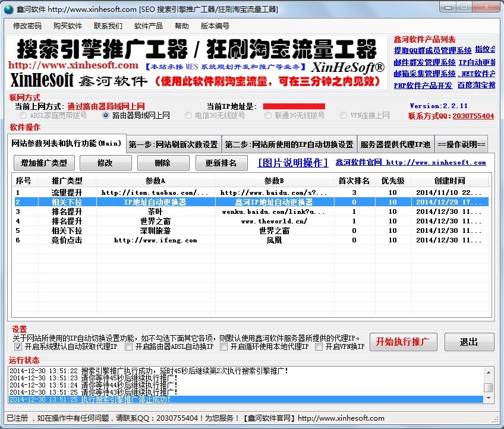The image size is (504, 429).
Task: Sort table by 创建时间 column header
Action: [x=450, y=181]
